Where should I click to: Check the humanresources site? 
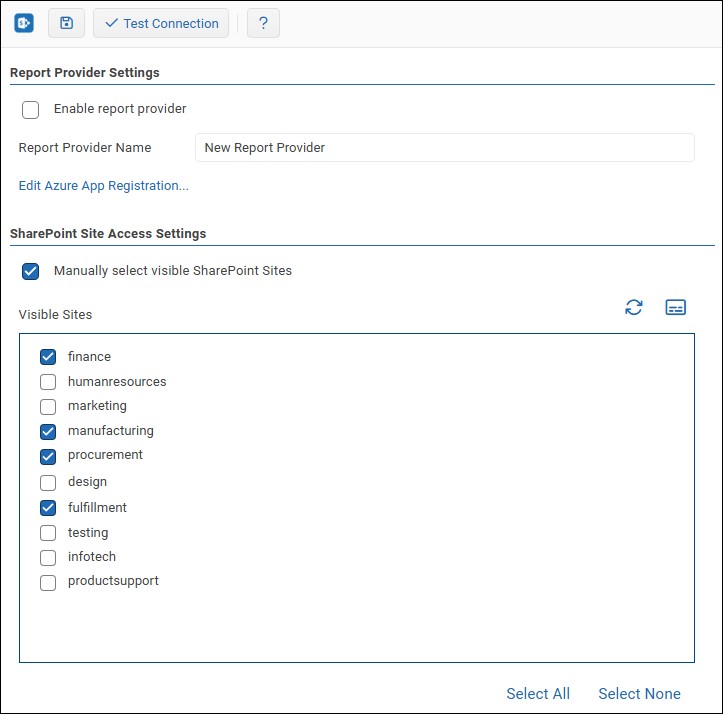click(x=48, y=382)
